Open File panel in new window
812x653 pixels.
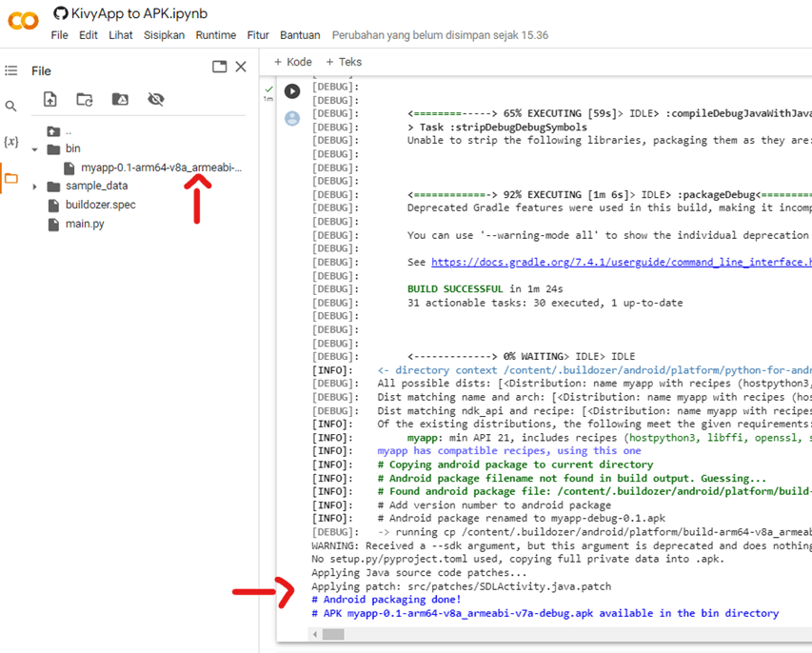click(x=219, y=67)
